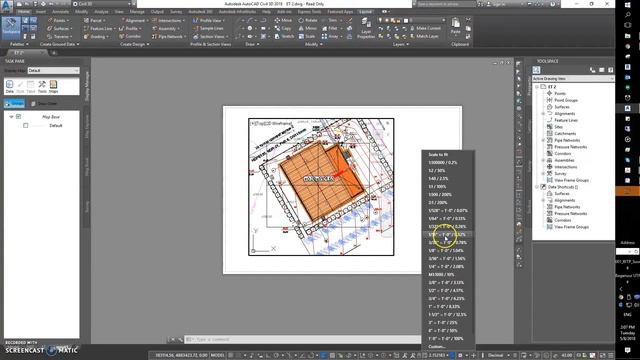Open the Feature Line dropdown
Screen dimensions: 640x360
pos(100,29)
